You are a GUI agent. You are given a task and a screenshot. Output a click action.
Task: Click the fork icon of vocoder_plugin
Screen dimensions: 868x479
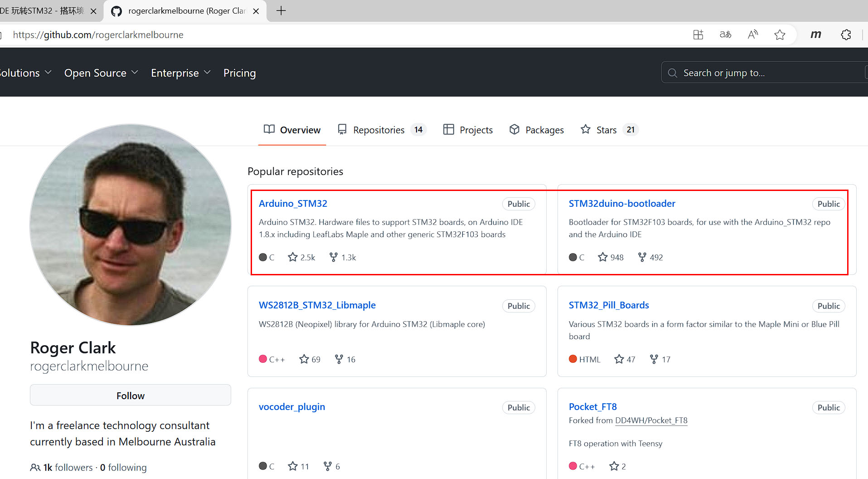click(x=328, y=466)
